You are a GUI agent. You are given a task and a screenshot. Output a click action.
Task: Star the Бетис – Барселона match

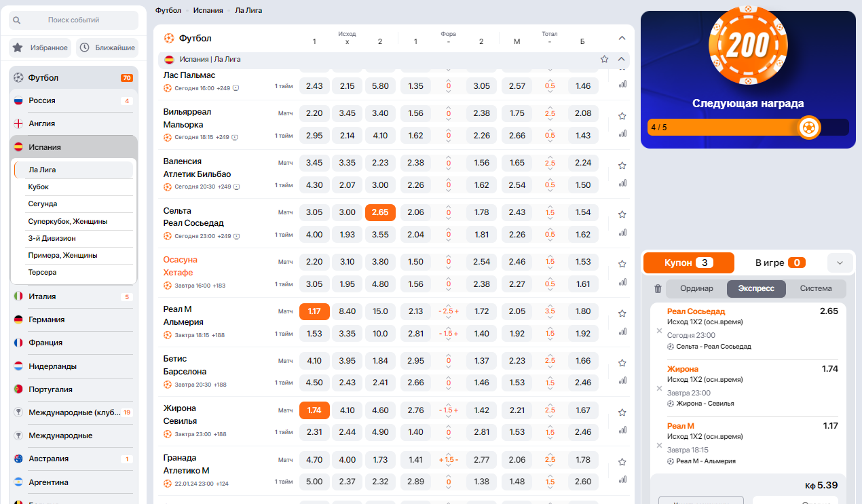point(622,363)
